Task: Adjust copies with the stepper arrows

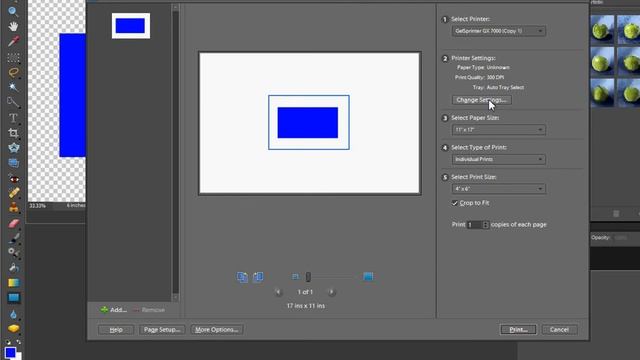Action: coord(485,225)
